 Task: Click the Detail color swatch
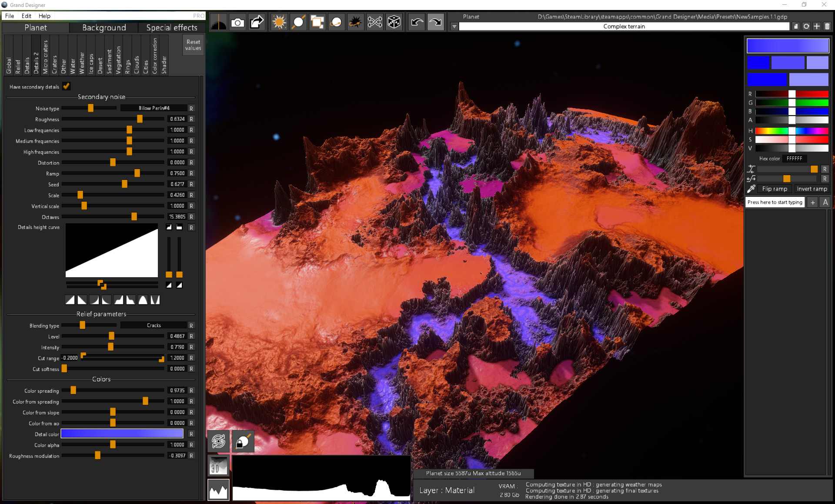[x=122, y=434]
